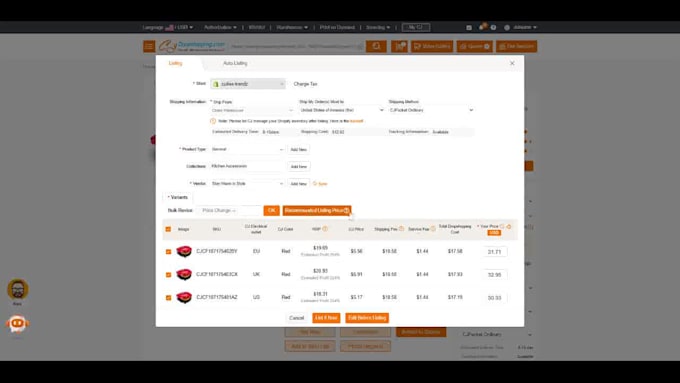Click the EU variant product thumbnail
Viewport: 680px width, 383px height.
(x=184, y=251)
